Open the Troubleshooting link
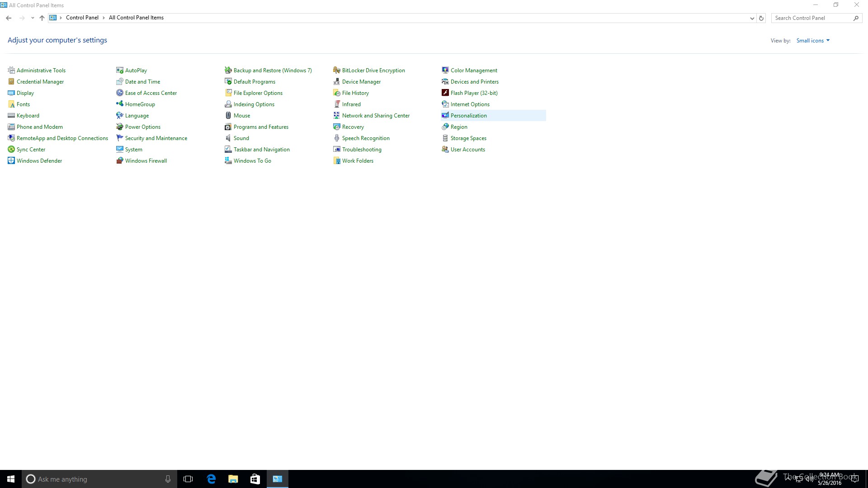This screenshot has height=488, width=868. click(362, 150)
